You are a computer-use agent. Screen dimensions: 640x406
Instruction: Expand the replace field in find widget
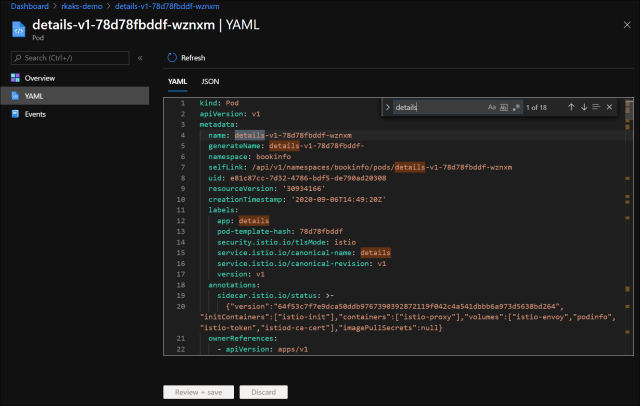pyautogui.click(x=387, y=107)
